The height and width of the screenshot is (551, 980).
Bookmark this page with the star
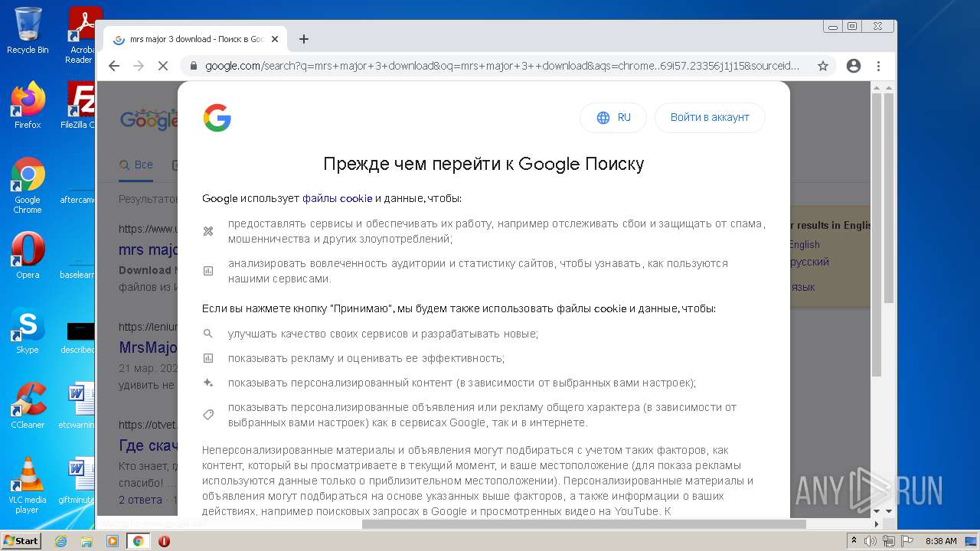click(x=823, y=66)
